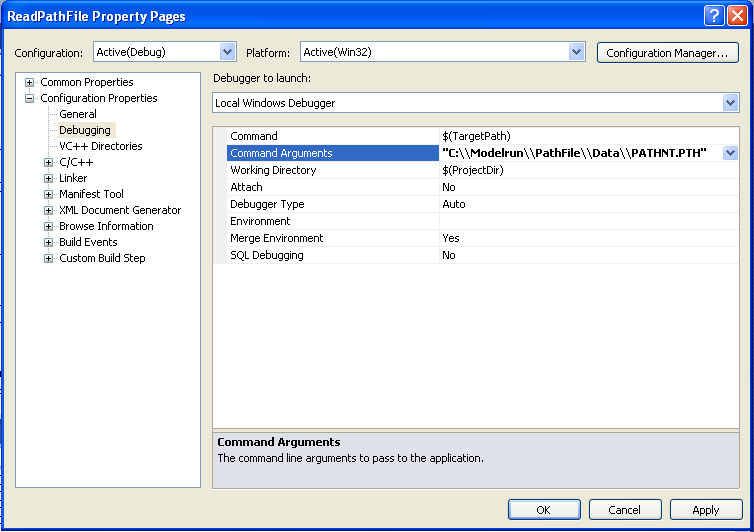The height and width of the screenshot is (532, 754).
Task: Select the Debugging tree item
Action: [x=85, y=130]
